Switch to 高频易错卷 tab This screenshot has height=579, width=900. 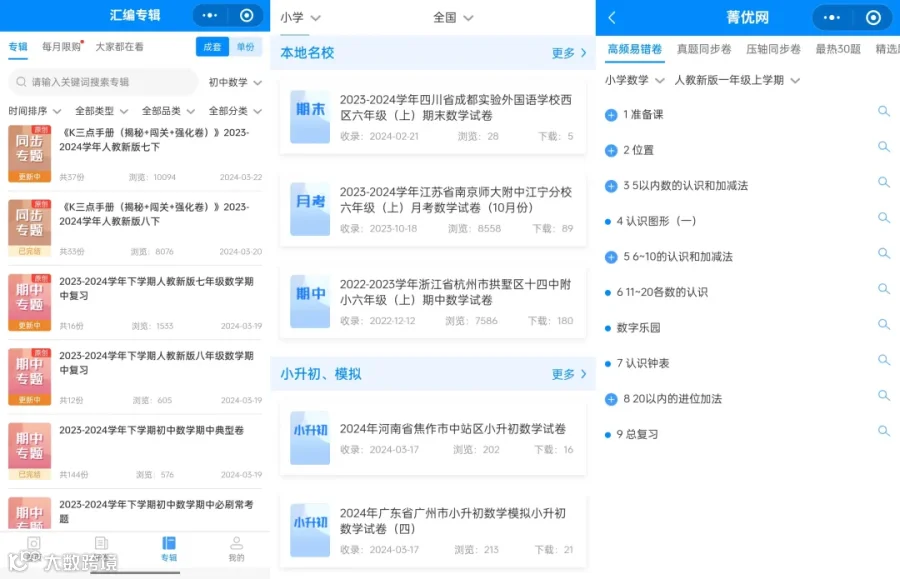click(x=635, y=49)
